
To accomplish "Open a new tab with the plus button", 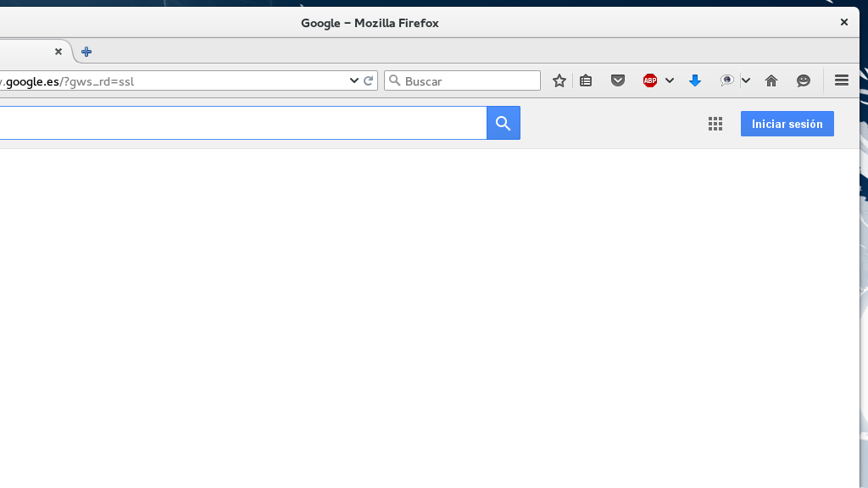I will point(86,51).
